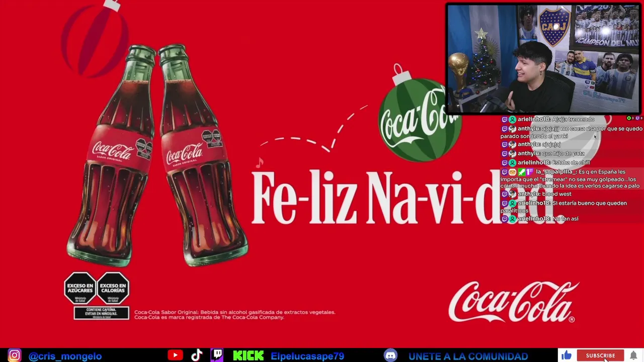Click the purple Twitch icon in the bottom bar

click(x=217, y=355)
